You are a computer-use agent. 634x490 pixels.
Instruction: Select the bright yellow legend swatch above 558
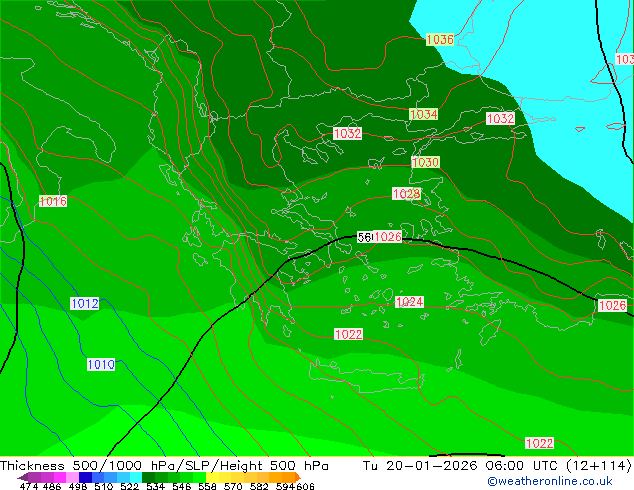(212, 477)
